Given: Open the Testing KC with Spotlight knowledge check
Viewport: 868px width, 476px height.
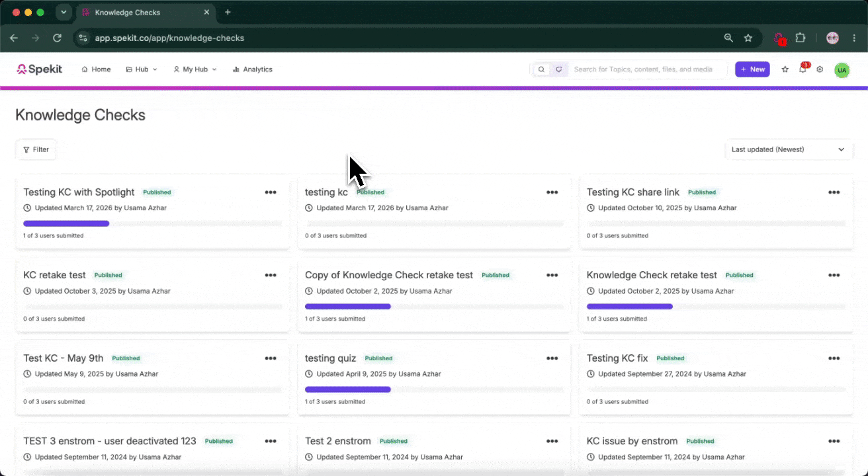Looking at the screenshot, I should (x=79, y=192).
